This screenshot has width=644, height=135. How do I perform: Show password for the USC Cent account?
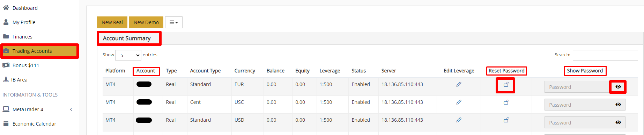click(618, 105)
